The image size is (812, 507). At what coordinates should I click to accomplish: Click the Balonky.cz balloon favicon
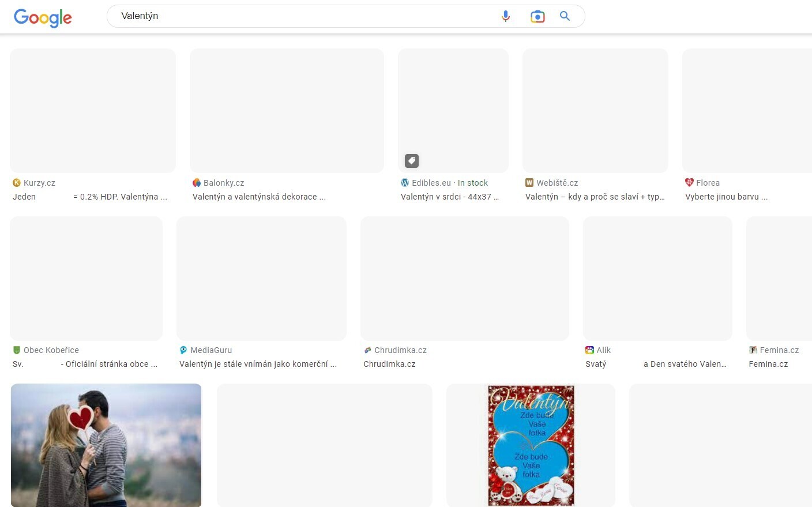coord(197,183)
